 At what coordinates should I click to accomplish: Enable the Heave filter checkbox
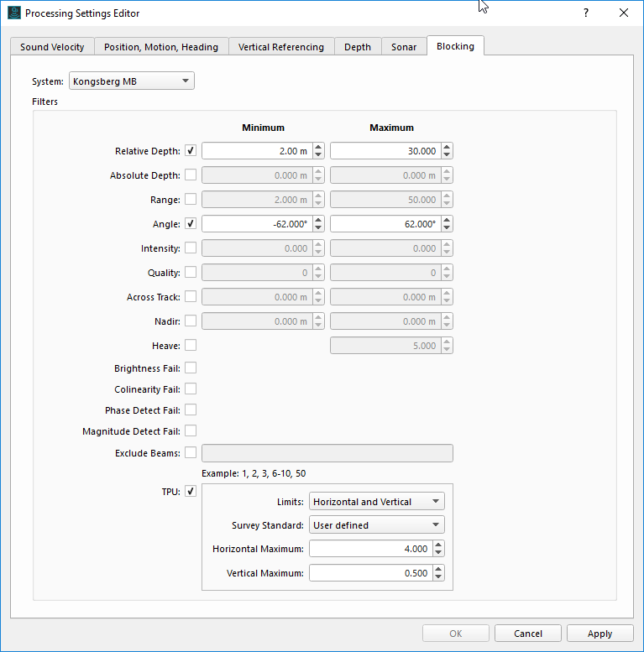191,345
